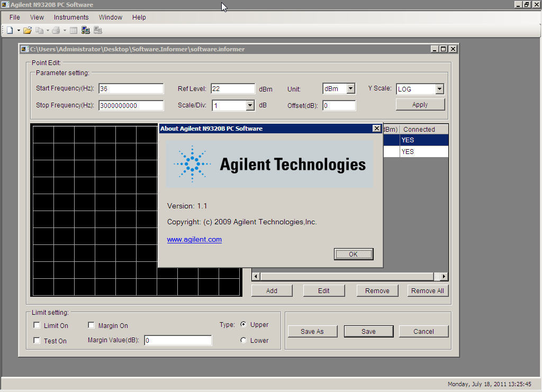Click the New file toolbar icon
This screenshot has height=392, width=542.
(10, 30)
